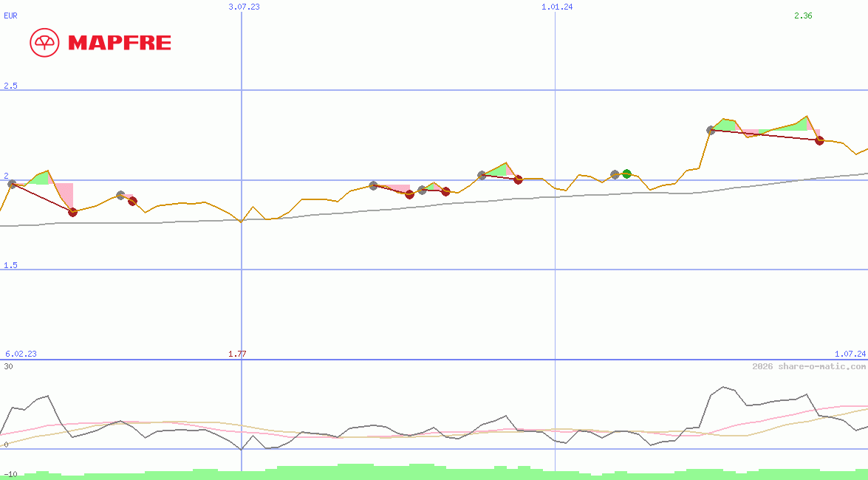Viewport: 868px width, 480px height.
Task: Click the green 2.36 high value label
Action: [x=803, y=16]
